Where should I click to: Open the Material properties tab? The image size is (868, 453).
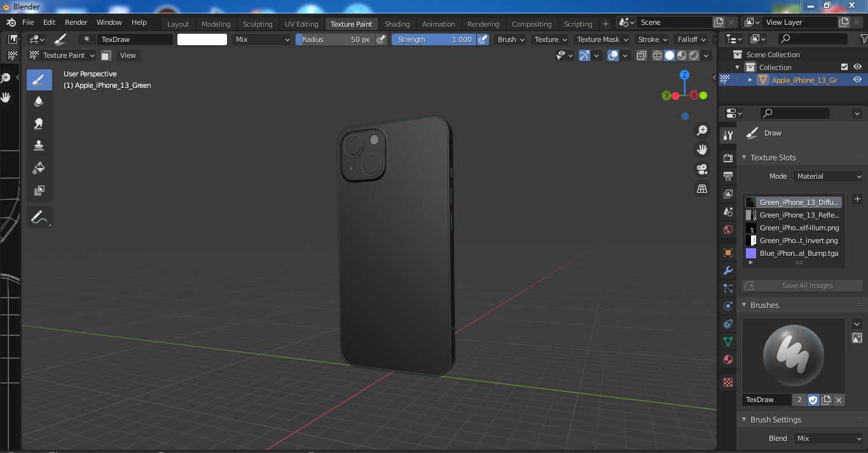pos(728,359)
